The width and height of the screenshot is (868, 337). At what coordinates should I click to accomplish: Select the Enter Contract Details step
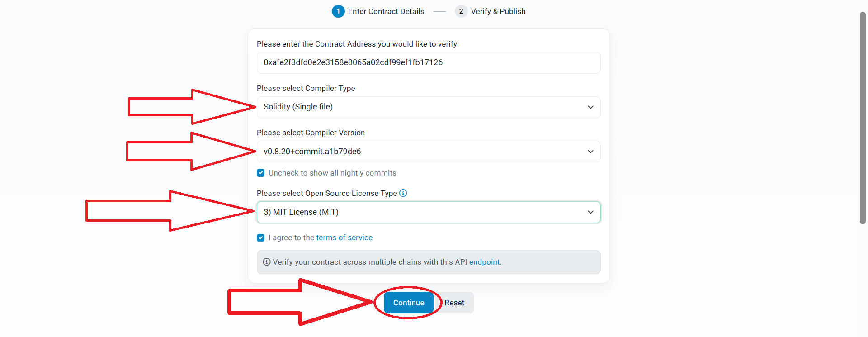(x=386, y=11)
